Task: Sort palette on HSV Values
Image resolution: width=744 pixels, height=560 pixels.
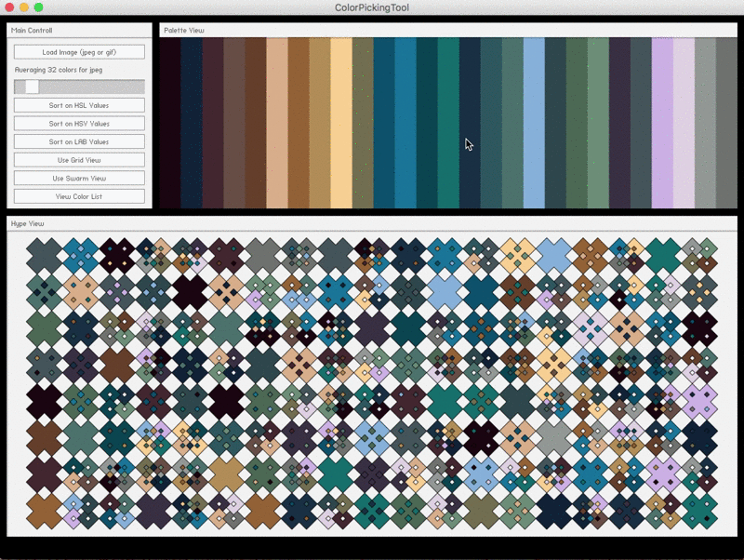Action: (x=79, y=124)
